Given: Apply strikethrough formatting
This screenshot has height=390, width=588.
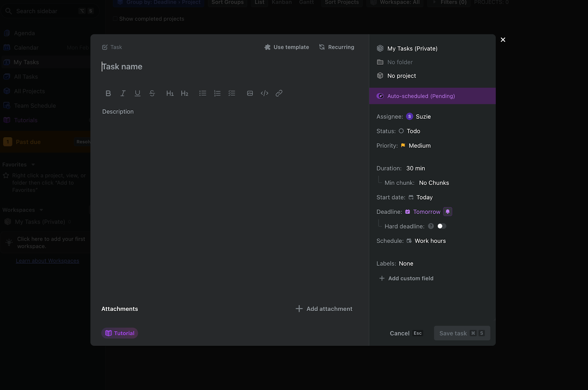Looking at the screenshot, I should pos(152,93).
